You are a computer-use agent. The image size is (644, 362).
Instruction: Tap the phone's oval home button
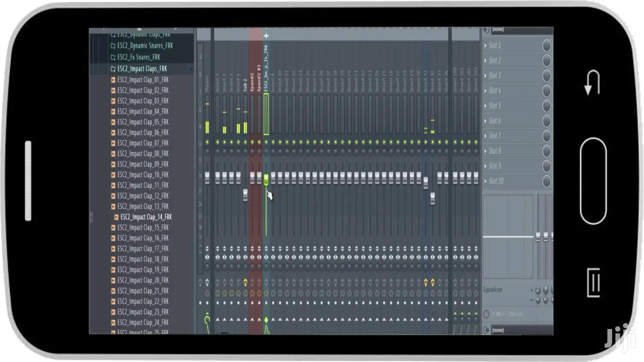click(x=593, y=181)
